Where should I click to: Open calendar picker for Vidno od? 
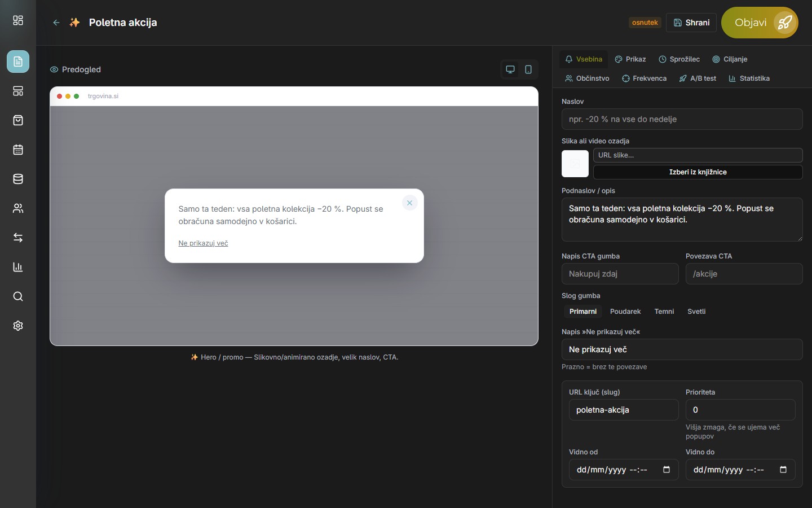point(667,470)
